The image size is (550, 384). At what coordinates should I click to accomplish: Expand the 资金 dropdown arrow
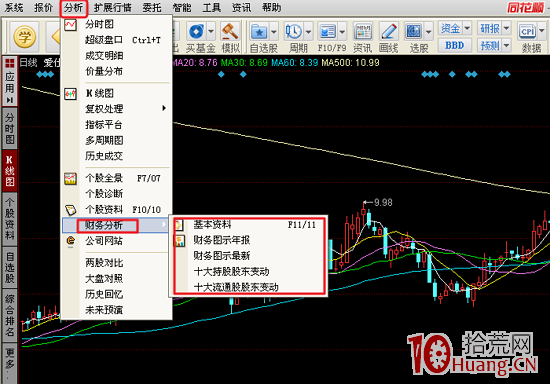(467, 28)
